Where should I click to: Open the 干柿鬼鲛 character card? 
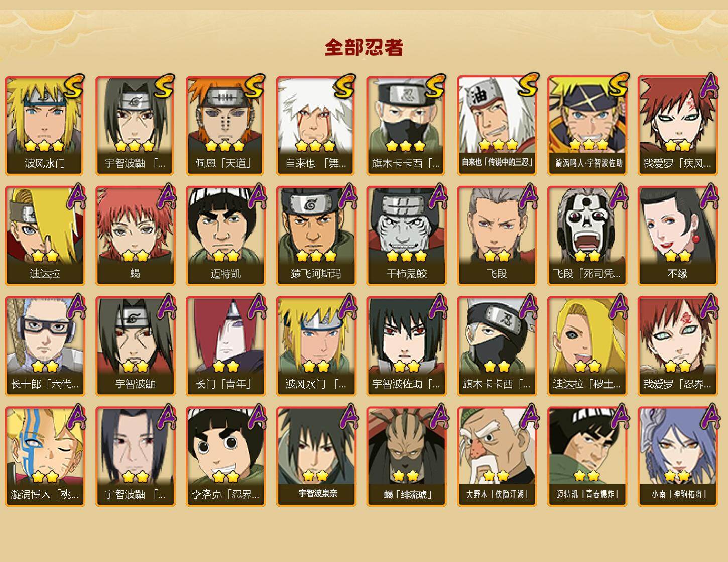406,236
